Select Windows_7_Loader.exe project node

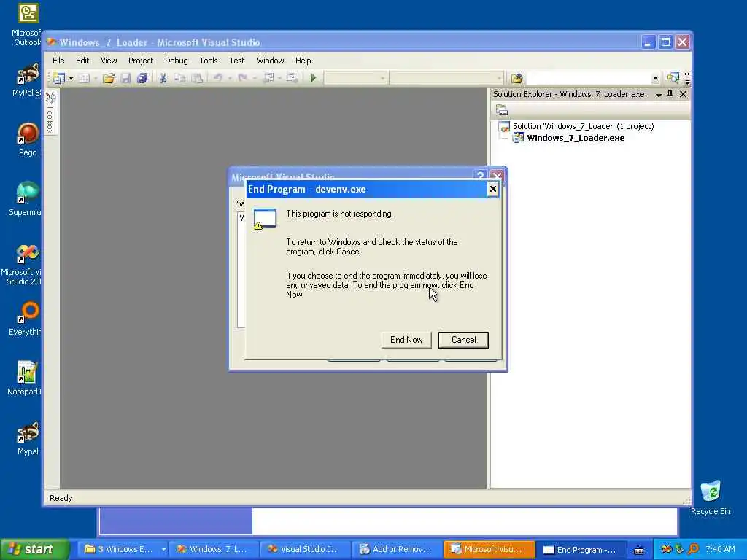[576, 138]
